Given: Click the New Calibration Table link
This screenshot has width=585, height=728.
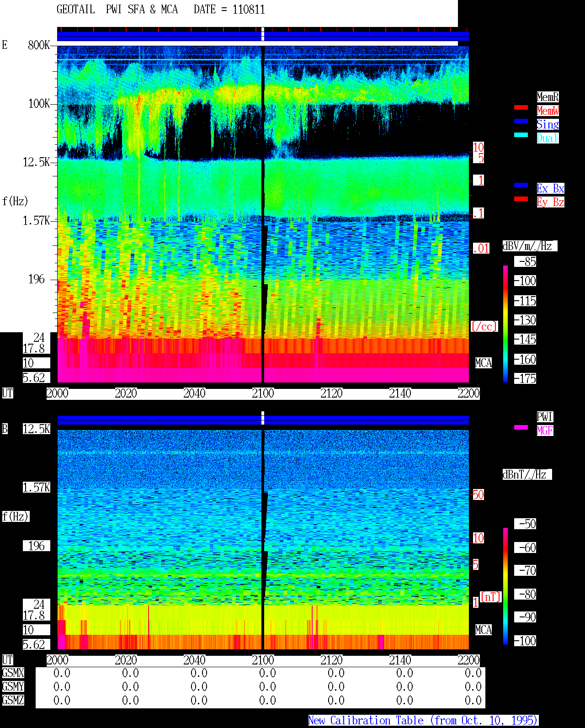Looking at the screenshot, I should click(x=423, y=721).
